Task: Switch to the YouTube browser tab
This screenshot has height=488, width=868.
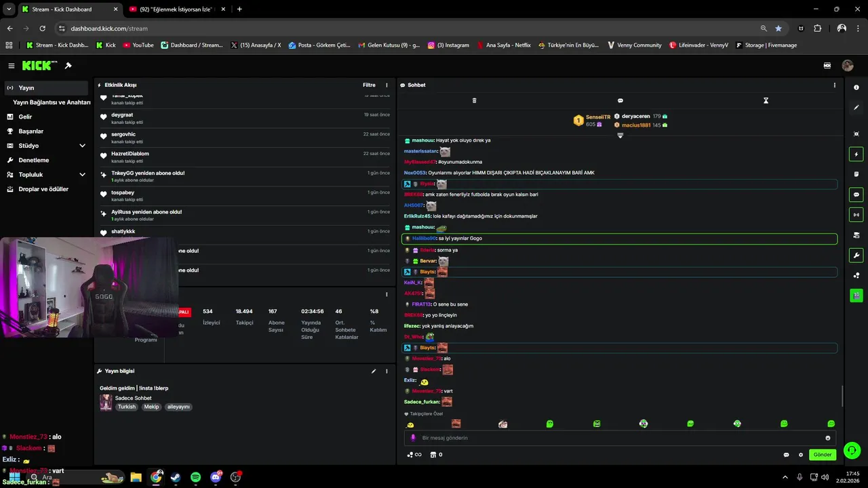Action: (174, 9)
